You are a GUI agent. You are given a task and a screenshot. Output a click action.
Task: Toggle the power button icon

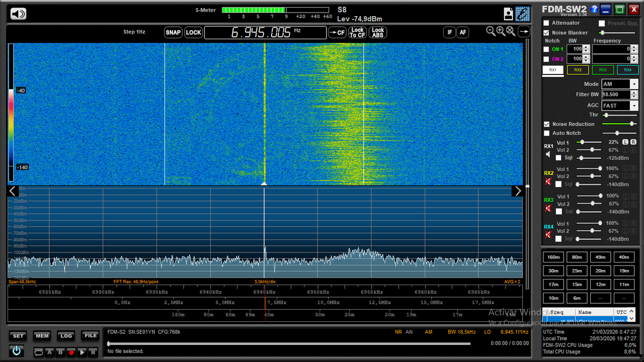click(x=17, y=351)
